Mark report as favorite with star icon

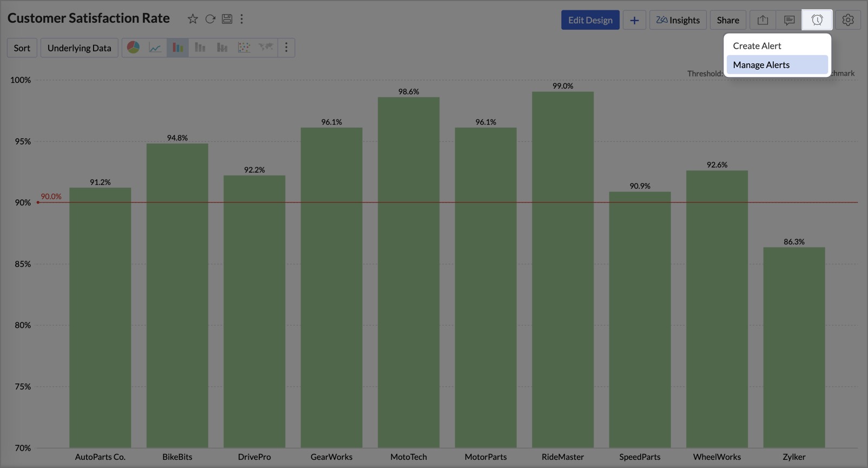click(193, 19)
